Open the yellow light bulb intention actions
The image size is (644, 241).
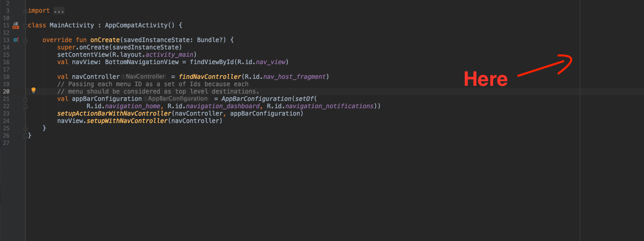[x=34, y=90]
